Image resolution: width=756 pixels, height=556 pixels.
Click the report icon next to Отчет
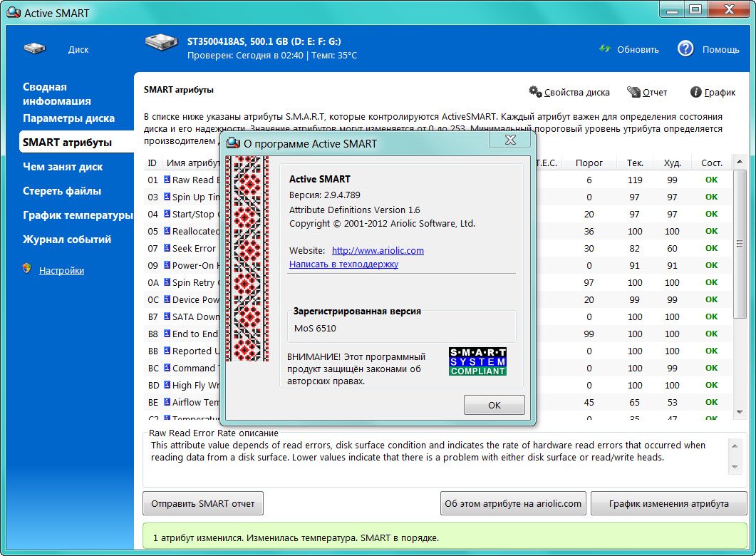click(633, 92)
